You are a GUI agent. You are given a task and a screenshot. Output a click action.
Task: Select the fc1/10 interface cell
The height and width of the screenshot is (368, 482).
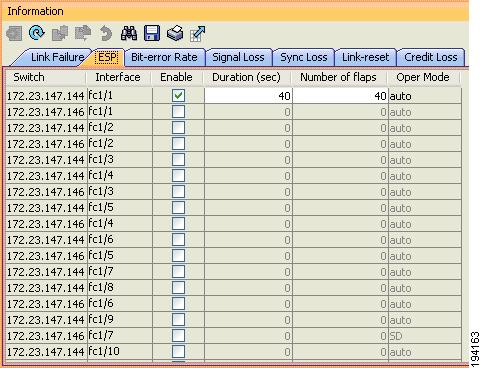120,352
